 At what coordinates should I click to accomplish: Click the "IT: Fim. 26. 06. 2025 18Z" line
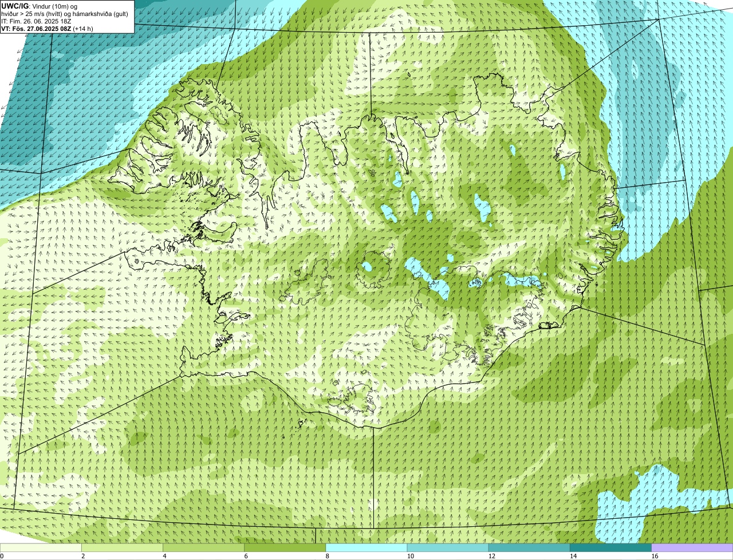click(x=37, y=21)
